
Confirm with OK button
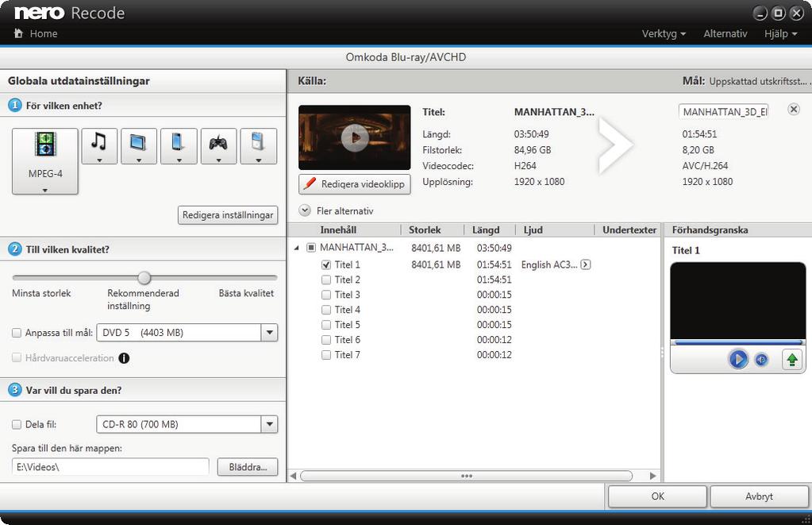(657, 496)
